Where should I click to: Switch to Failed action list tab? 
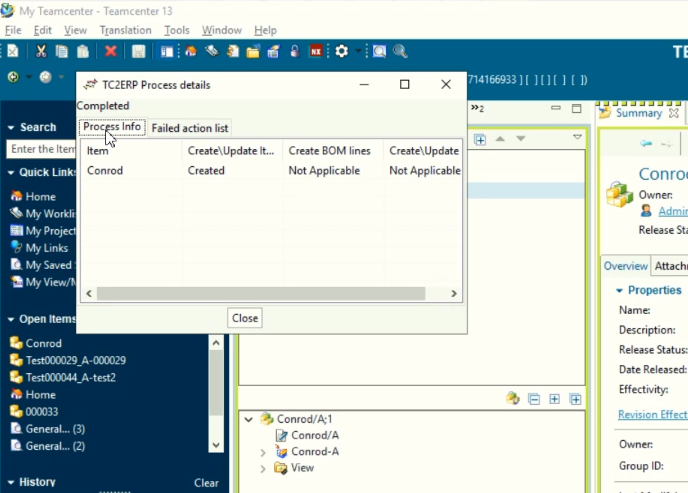tap(190, 128)
